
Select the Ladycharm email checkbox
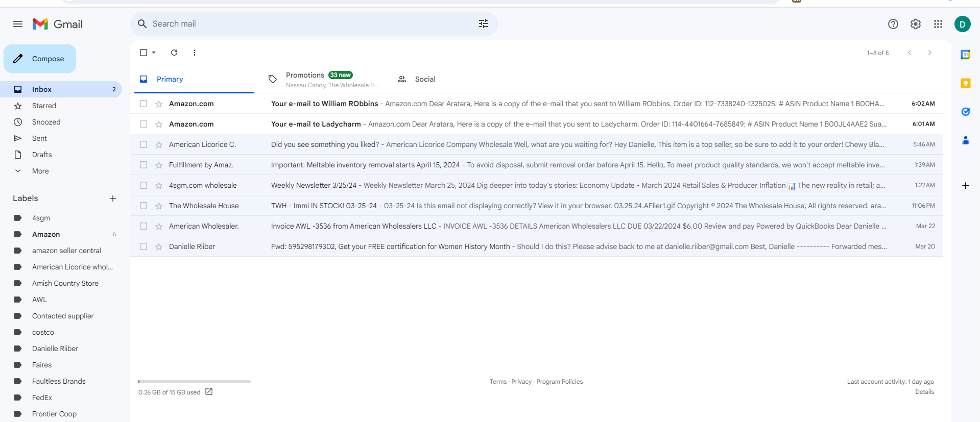tap(144, 124)
